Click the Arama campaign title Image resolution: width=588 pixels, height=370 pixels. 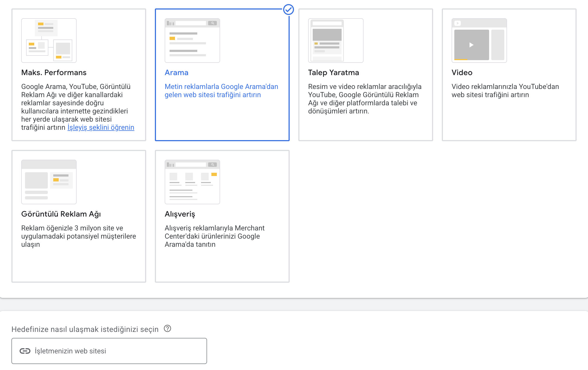coord(176,72)
